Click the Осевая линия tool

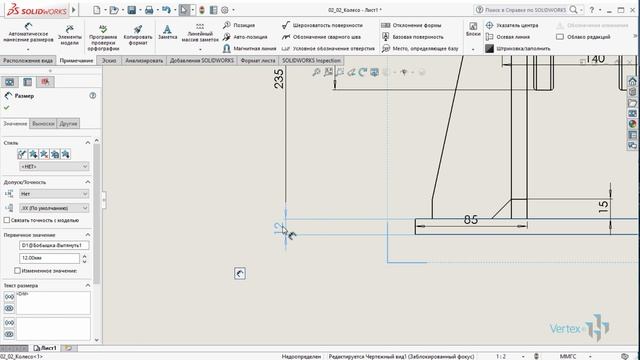508,37
